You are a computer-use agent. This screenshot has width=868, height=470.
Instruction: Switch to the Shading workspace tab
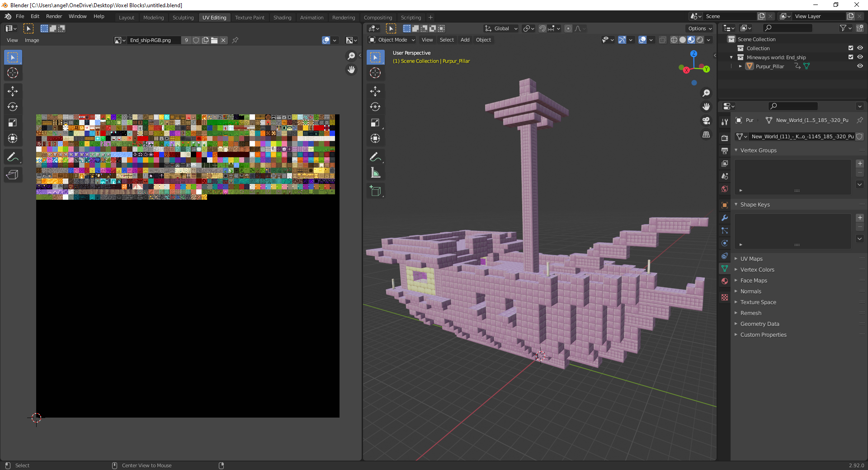coord(282,18)
